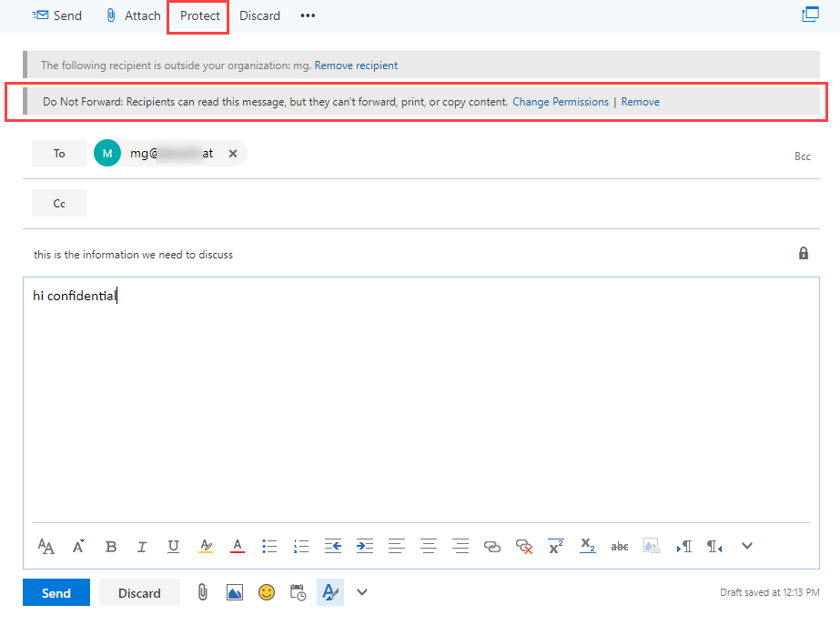Click the remove hyperlink icon
840x625 pixels.
tap(524, 546)
